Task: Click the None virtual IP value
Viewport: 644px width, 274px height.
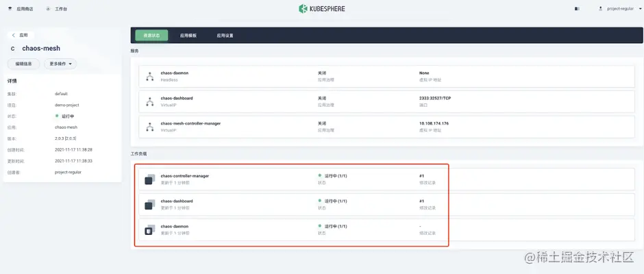Action: coord(424,73)
